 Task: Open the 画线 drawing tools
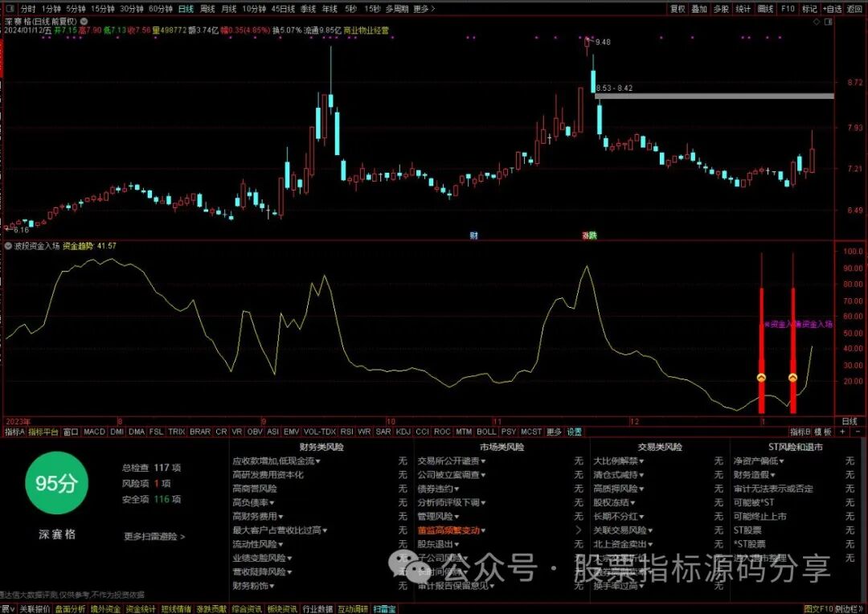765,9
